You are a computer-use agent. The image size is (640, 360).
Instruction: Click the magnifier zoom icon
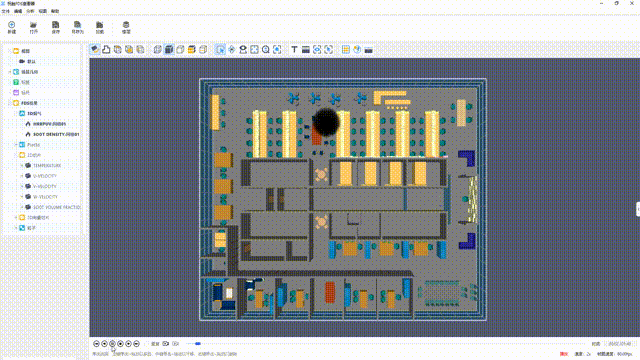coord(266,49)
